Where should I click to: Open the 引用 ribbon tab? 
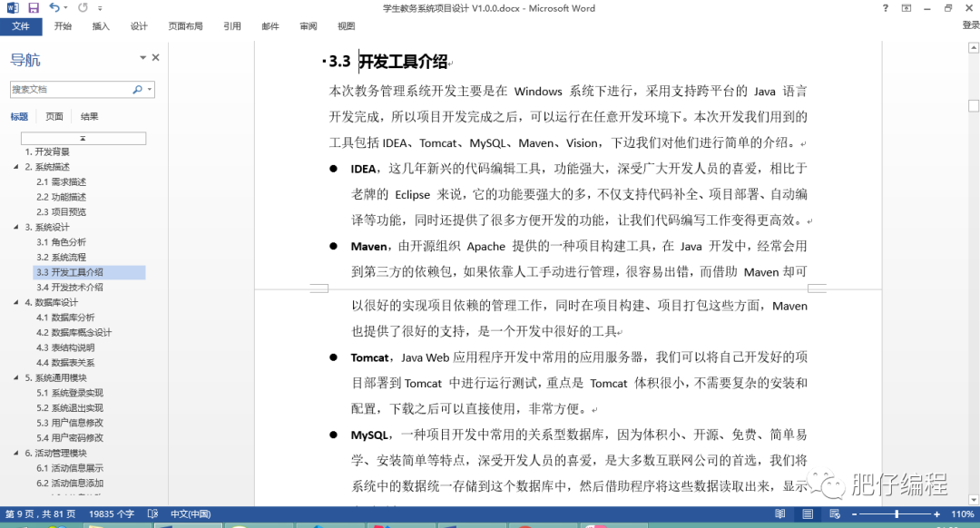(232, 26)
